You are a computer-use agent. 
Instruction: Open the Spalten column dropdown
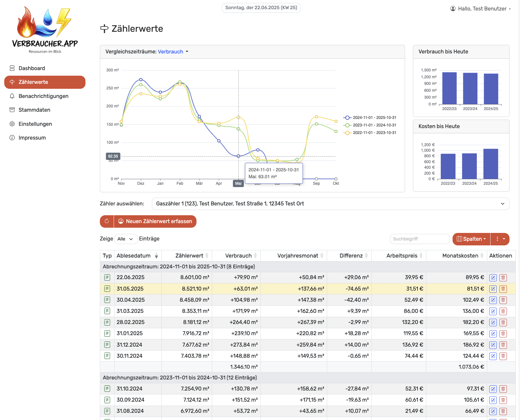(471, 239)
